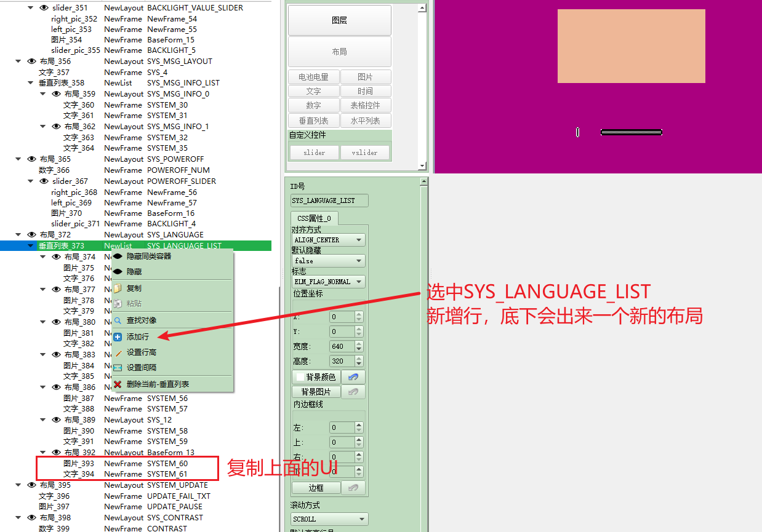This screenshot has width=762, height=532.
Task: Click the horizontal slider widget in the preview canvas
Action: coord(631,132)
